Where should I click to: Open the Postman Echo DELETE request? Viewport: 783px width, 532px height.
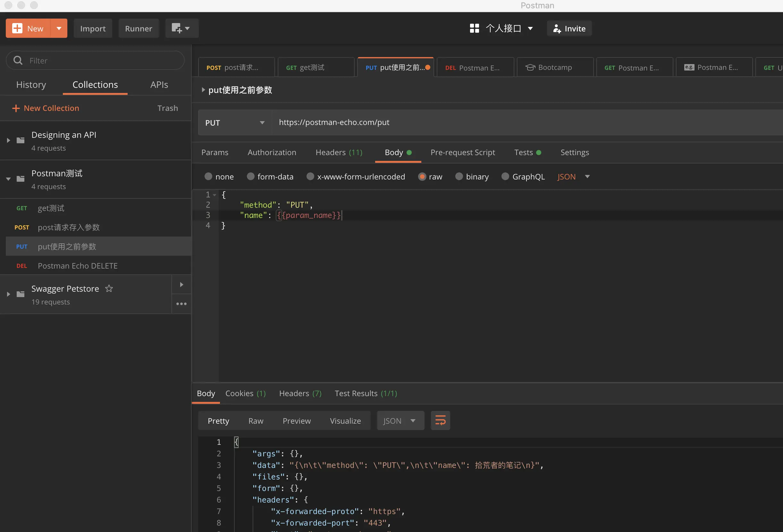(78, 266)
